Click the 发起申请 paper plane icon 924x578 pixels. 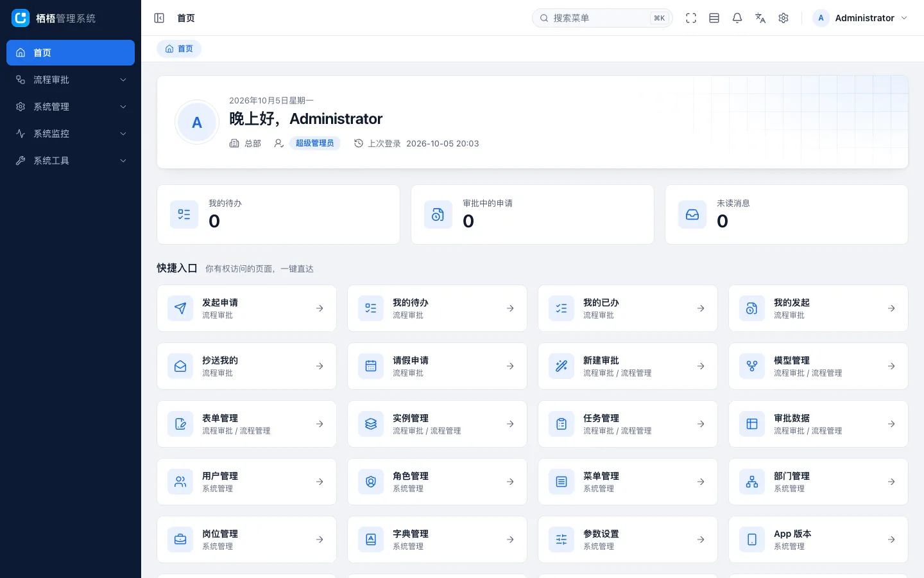180,308
